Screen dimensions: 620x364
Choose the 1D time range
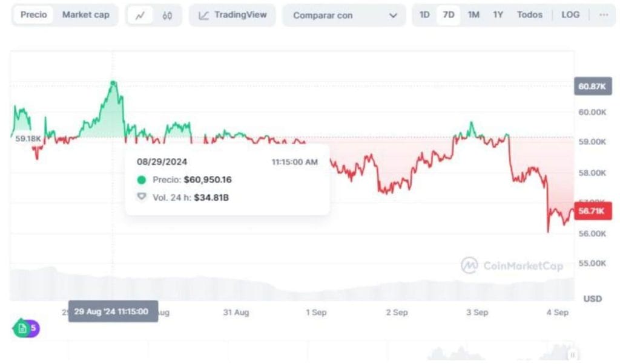[424, 15]
